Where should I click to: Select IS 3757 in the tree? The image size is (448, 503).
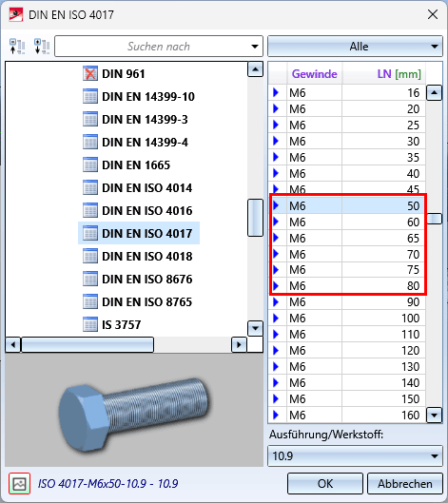[x=122, y=324]
